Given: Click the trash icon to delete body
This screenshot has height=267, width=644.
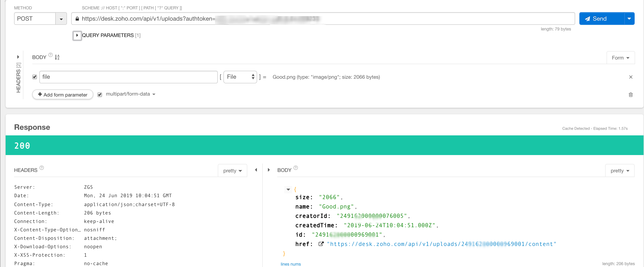Looking at the screenshot, I should 630,95.
